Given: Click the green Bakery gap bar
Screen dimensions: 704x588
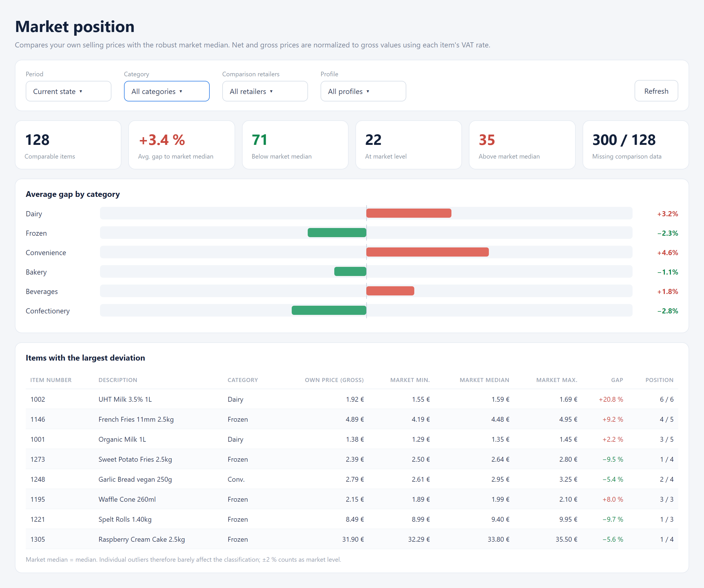Looking at the screenshot, I should tap(350, 271).
